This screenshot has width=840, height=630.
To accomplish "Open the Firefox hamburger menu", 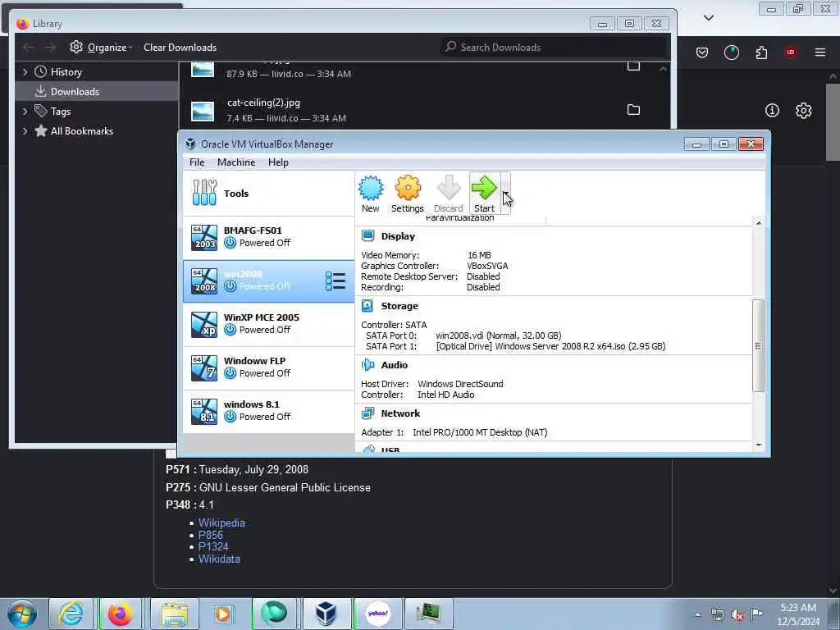I will tap(820, 52).
